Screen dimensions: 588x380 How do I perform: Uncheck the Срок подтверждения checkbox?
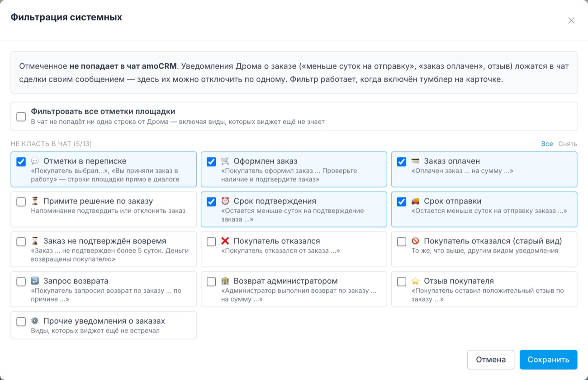point(211,202)
